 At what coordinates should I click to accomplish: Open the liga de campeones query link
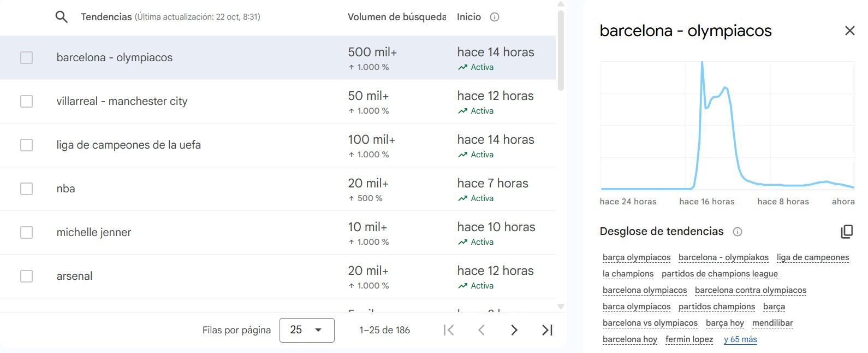(813, 257)
